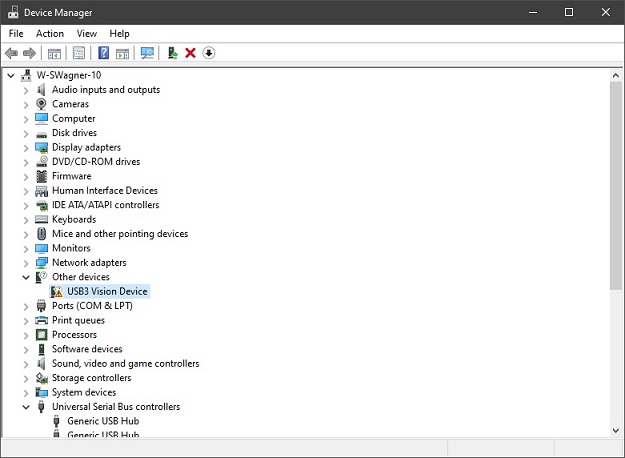Viewport: 625px width, 458px height.
Task: Expand the Network adapters node
Action: (26, 263)
